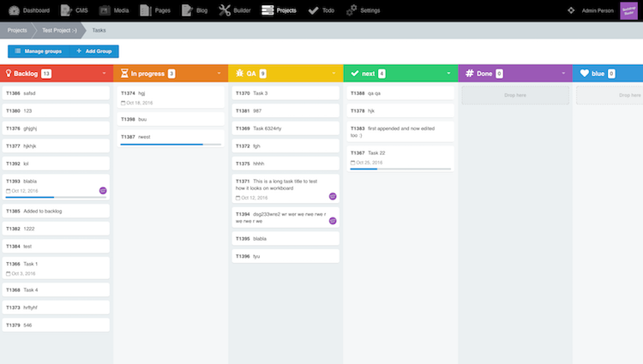Click the Builder tools icon
This screenshot has width=643, height=364.
(225, 10)
